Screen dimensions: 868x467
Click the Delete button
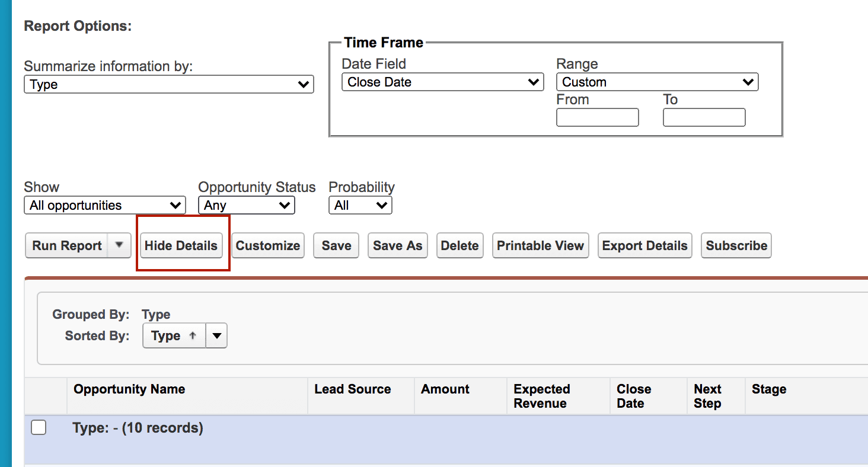pos(459,245)
